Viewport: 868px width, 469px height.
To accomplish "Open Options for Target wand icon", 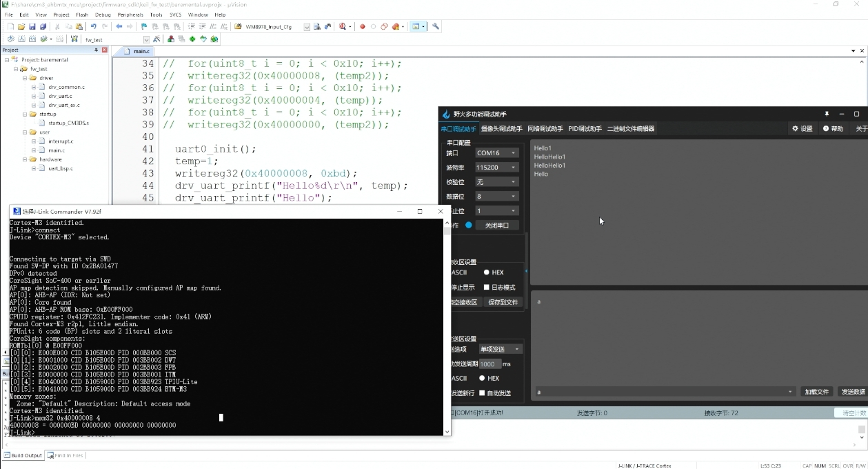I will (x=157, y=39).
